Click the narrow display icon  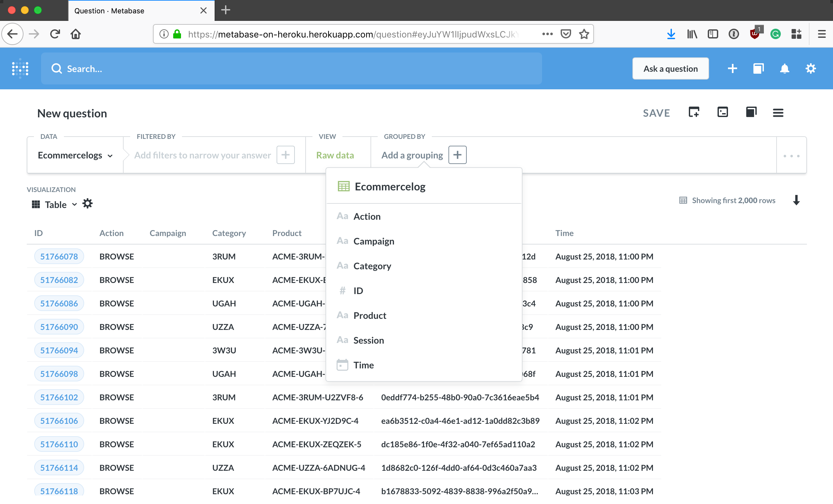coord(722,112)
